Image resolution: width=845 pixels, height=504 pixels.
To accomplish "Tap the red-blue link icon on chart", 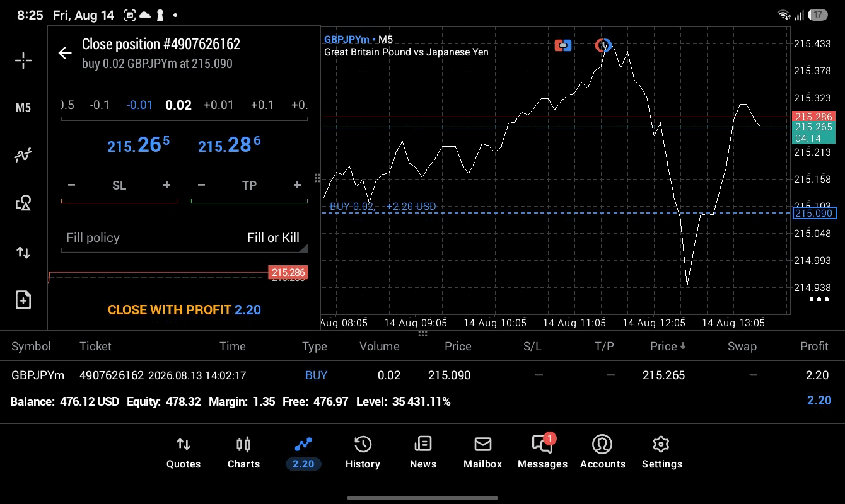I will point(563,45).
